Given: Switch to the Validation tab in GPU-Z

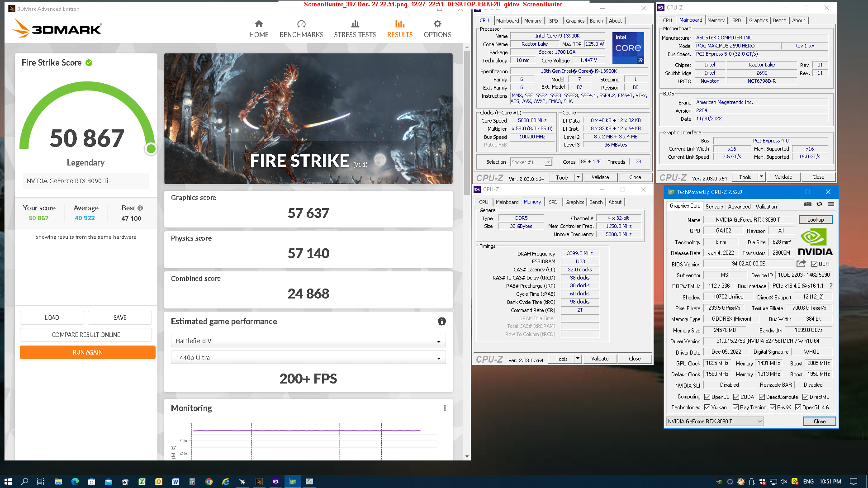Looking at the screenshot, I should [x=766, y=206].
